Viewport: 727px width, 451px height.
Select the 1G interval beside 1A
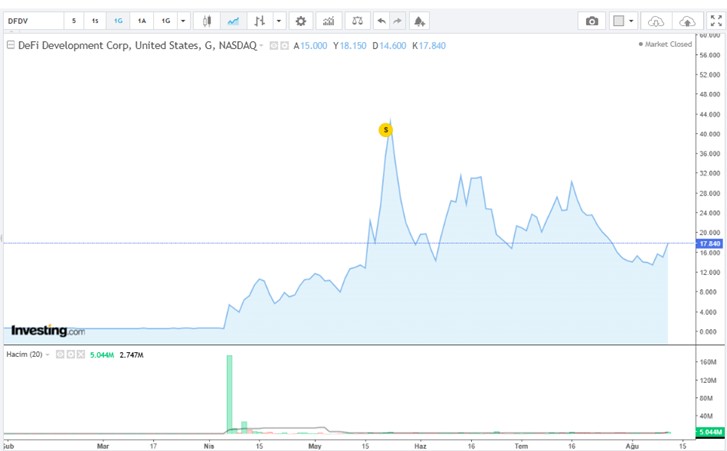pos(166,21)
